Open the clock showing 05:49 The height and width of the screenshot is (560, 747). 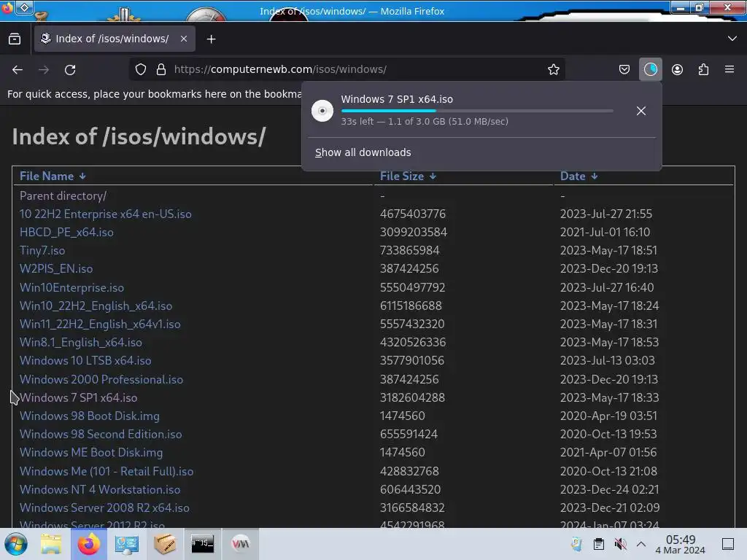(x=681, y=544)
